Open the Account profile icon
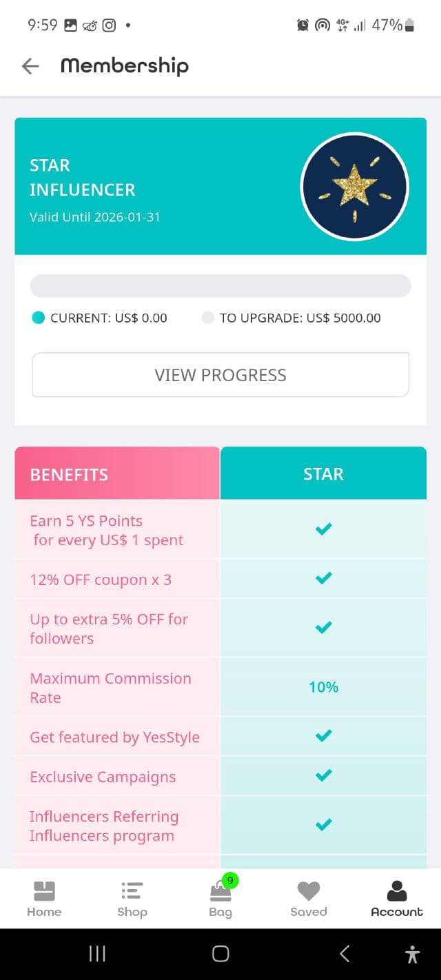Screen dimensions: 441x980 coord(397,891)
